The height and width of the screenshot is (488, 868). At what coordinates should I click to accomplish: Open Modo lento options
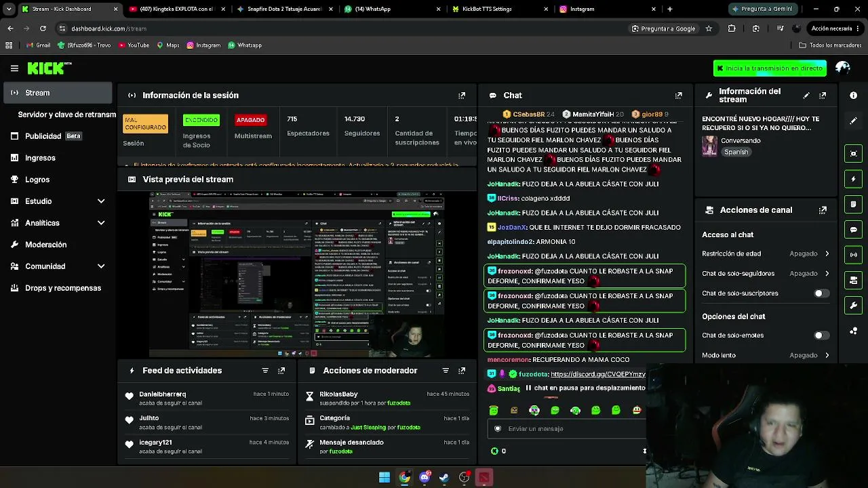tap(766, 355)
